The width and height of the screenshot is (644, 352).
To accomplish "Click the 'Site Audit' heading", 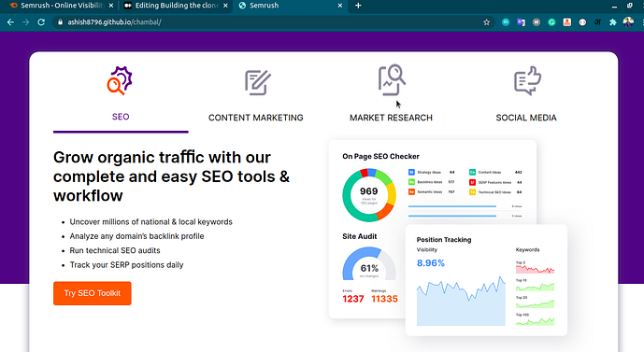I will (x=359, y=236).
